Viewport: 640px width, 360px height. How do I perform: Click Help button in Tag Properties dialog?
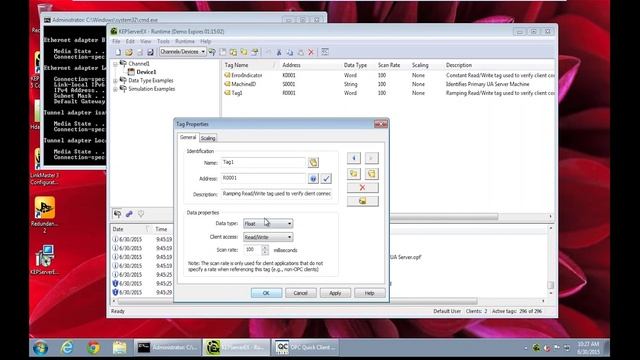tap(369, 293)
